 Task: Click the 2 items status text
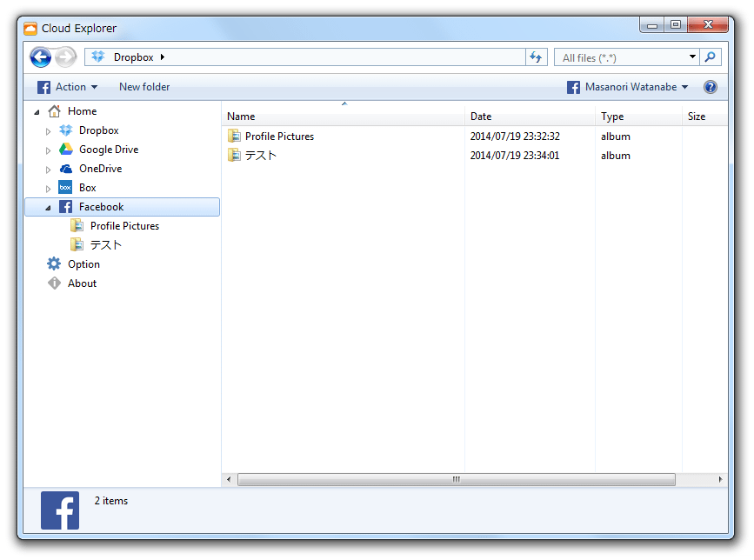(x=111, y=500)
